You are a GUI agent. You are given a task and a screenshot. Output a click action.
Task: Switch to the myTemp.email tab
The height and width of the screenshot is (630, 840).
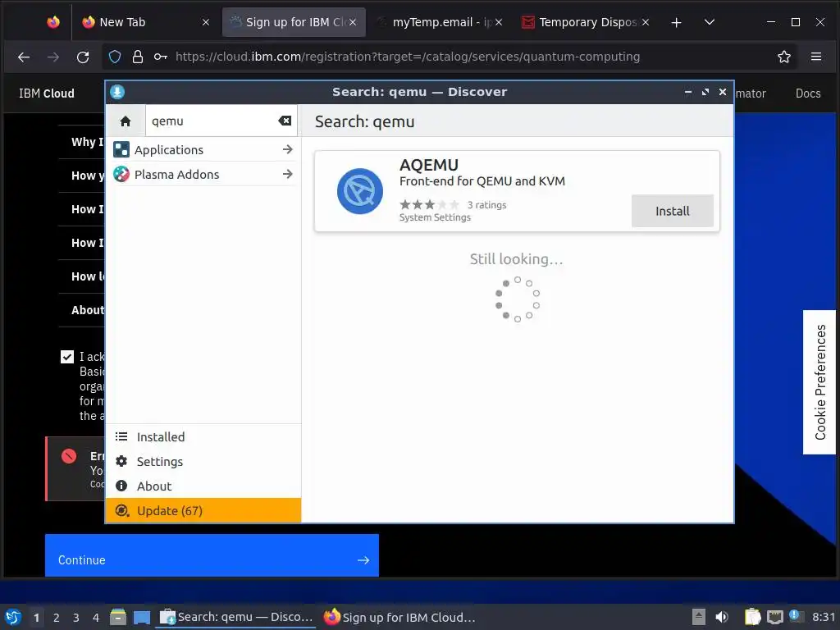[x=439, y=22]
